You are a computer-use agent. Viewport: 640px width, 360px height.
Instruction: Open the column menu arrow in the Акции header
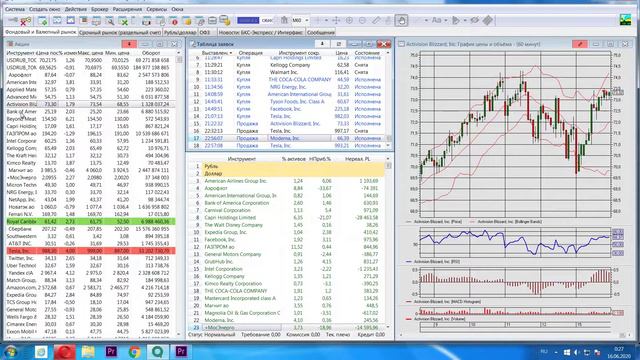178,53
